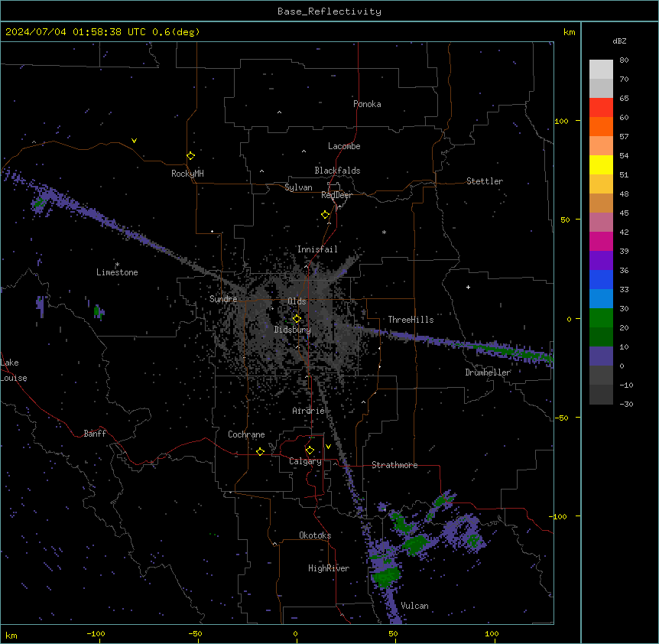Click the yellow diamond marker below RedDeer
The image size is (659, 644).
coord(325,215)
